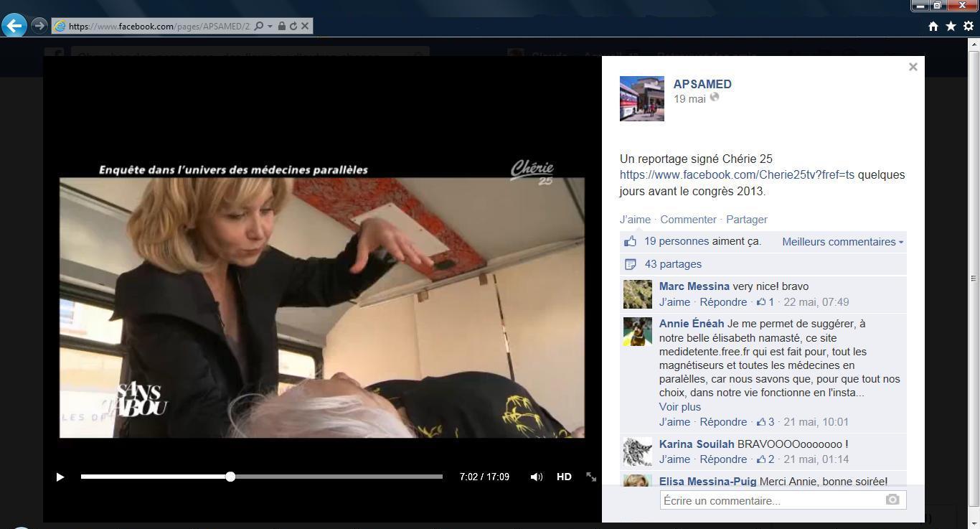Open the Cherie25tv Facebook link
The image size is (980, 529).
(737, 174)
